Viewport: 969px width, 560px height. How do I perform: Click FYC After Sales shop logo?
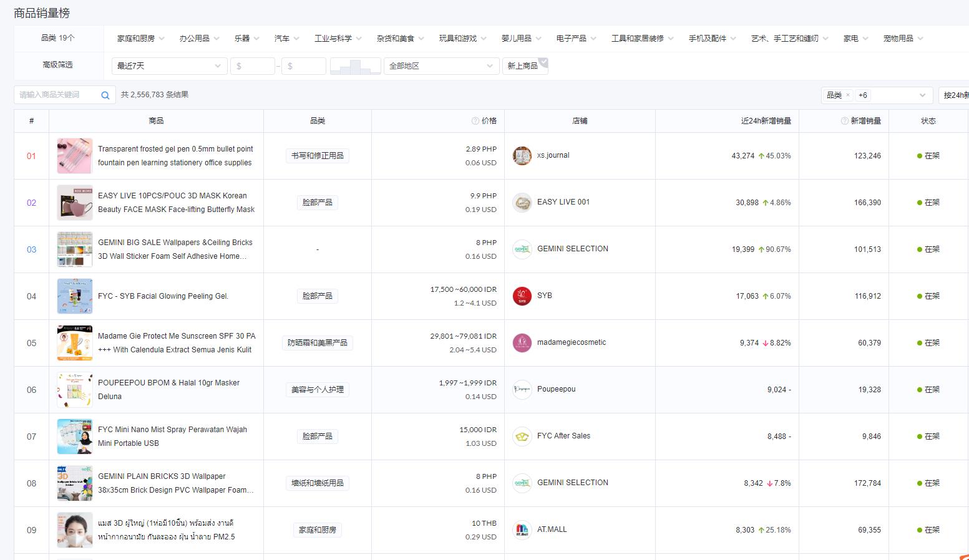522,437
